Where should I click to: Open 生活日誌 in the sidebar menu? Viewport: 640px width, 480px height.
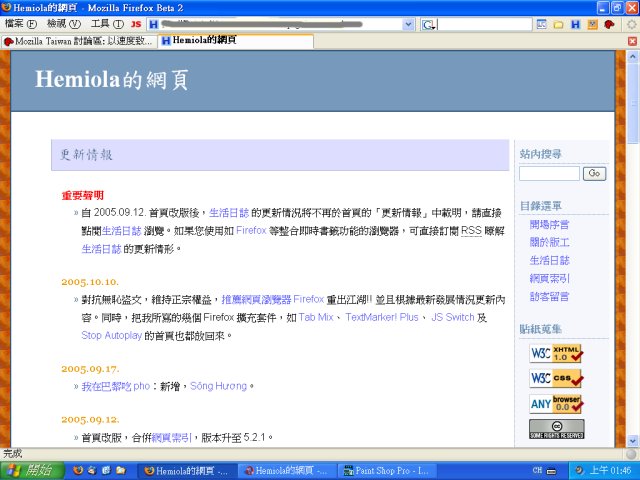point(549,260)
